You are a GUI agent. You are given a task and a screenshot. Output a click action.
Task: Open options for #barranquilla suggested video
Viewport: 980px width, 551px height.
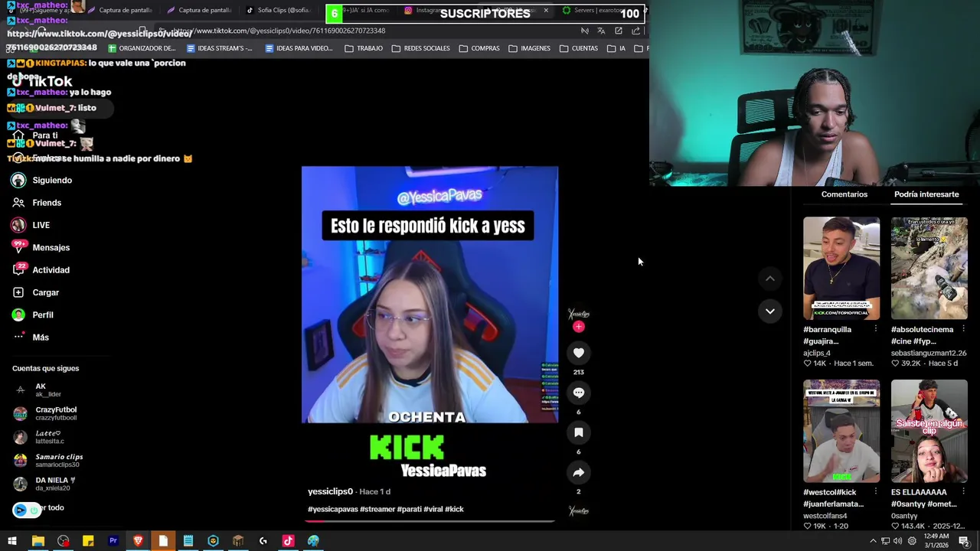click(875, 329)
